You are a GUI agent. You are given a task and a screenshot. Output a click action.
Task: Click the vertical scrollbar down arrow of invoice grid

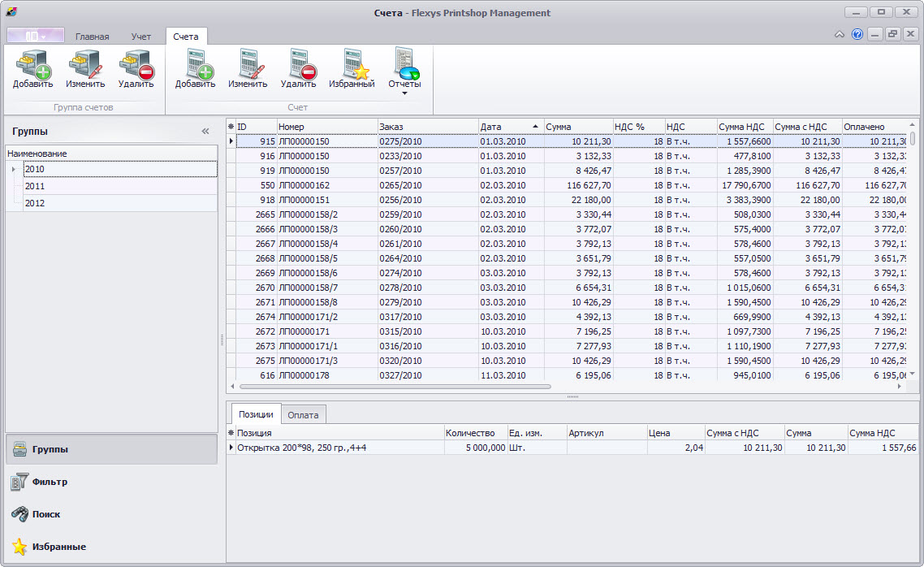click(x=912, y=374)
